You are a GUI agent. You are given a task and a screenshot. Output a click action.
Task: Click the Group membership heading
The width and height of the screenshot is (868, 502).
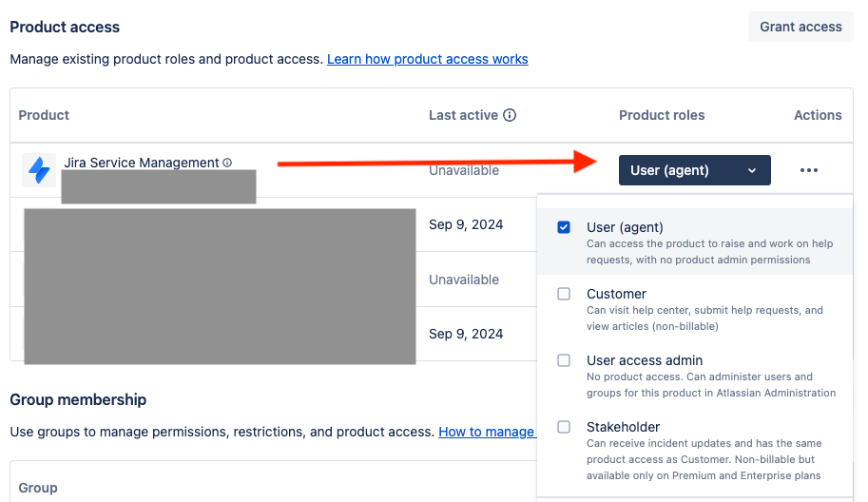[78, 399]
